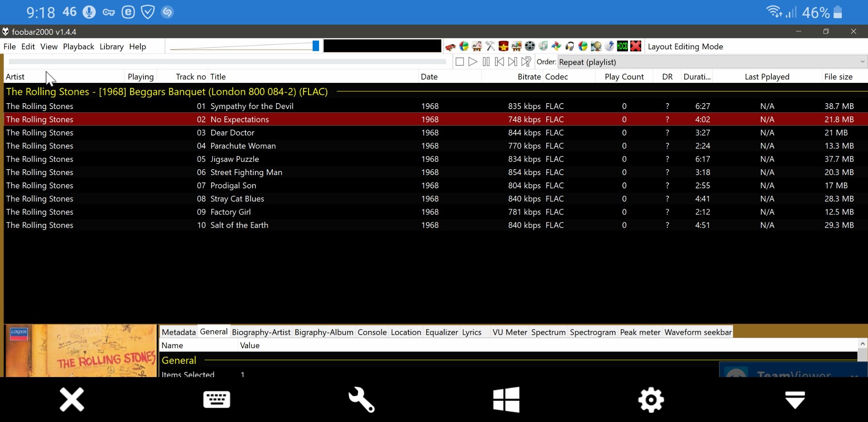Click the red X toolbar icon

point(636,46)
